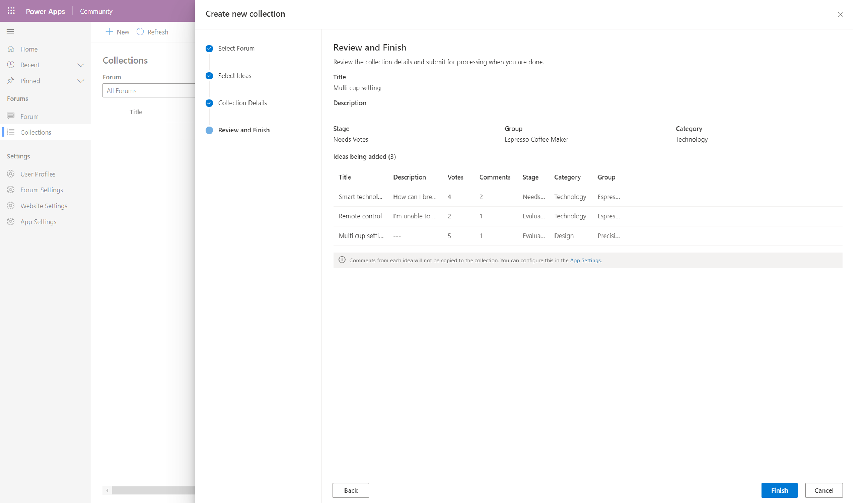Expand the Recent navigation section
The height and width of the screenshot is (504, 853).
[81, 64]
